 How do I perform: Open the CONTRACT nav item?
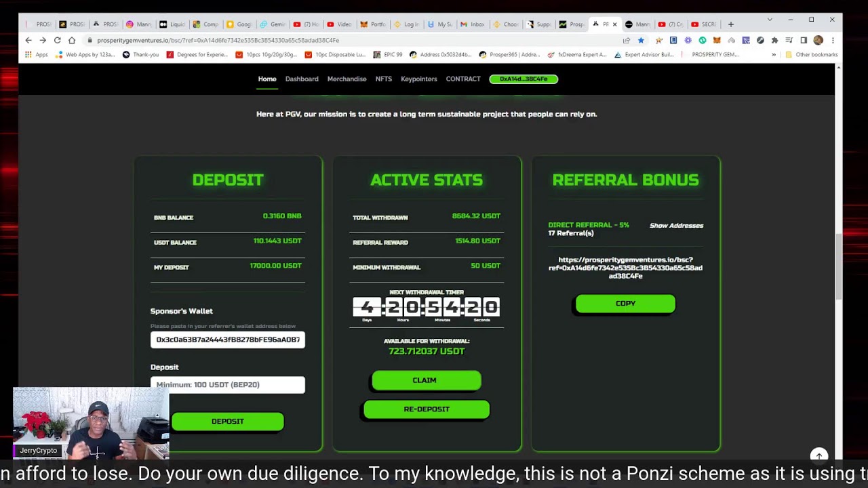463,79
